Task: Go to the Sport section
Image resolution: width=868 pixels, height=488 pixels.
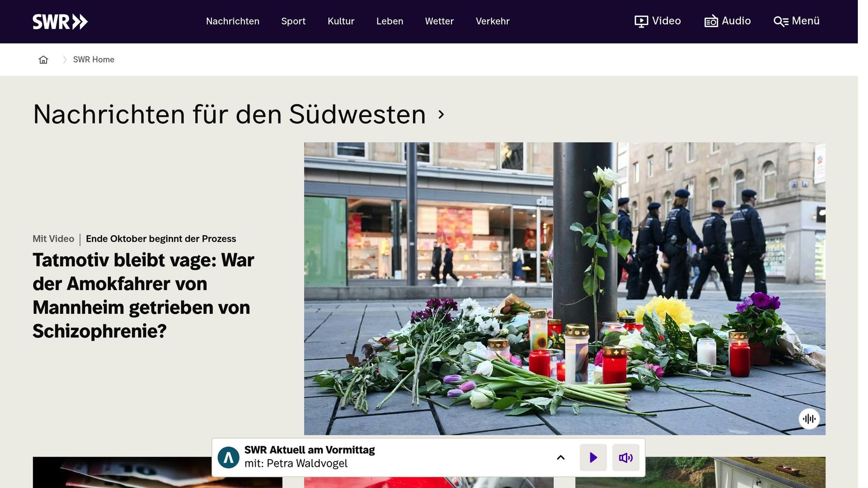Action: coord(293,21)
